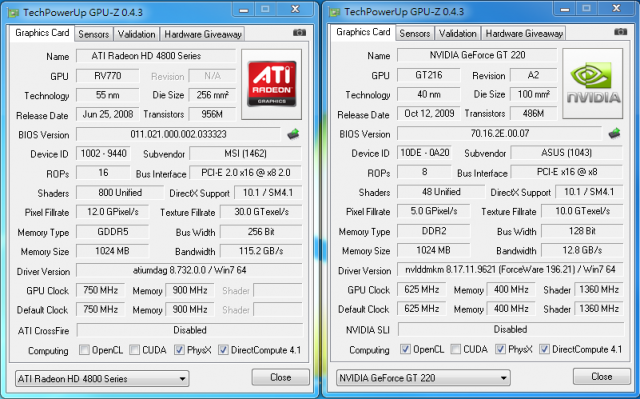Click Release Date Jun 25, 2008

pyautogui.click(x=108, y=115)
